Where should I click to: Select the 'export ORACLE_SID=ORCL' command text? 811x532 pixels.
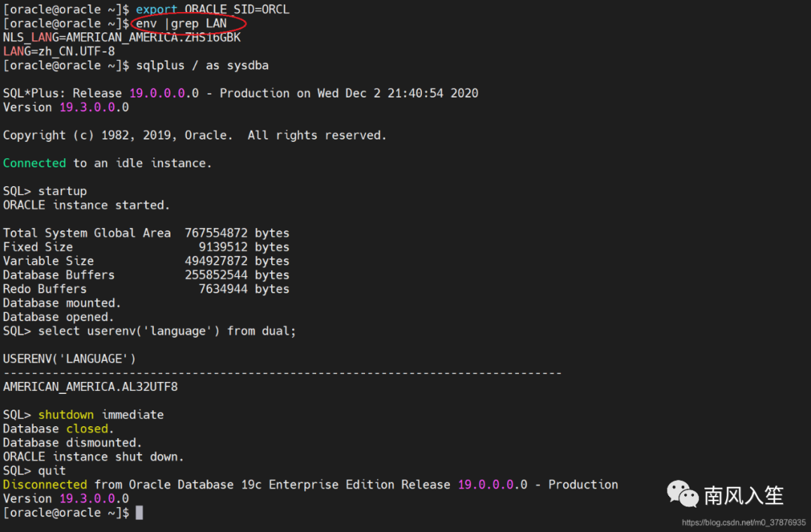pyautogui.click(x=213, y=10)
